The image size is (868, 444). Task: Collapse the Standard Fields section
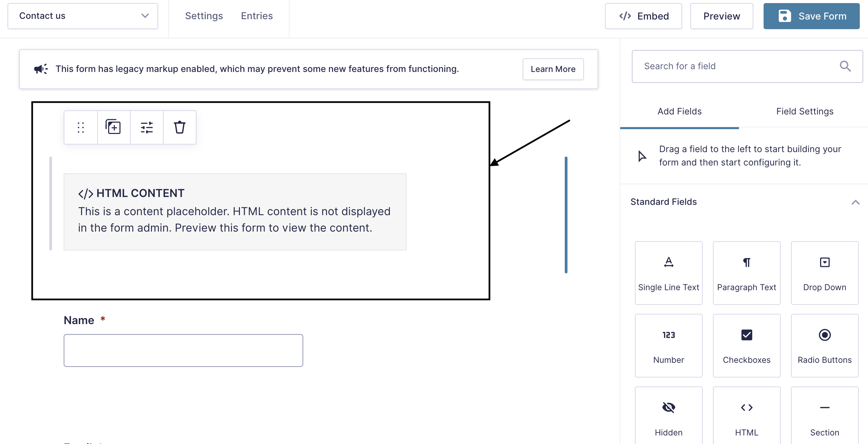coord(855,202)
